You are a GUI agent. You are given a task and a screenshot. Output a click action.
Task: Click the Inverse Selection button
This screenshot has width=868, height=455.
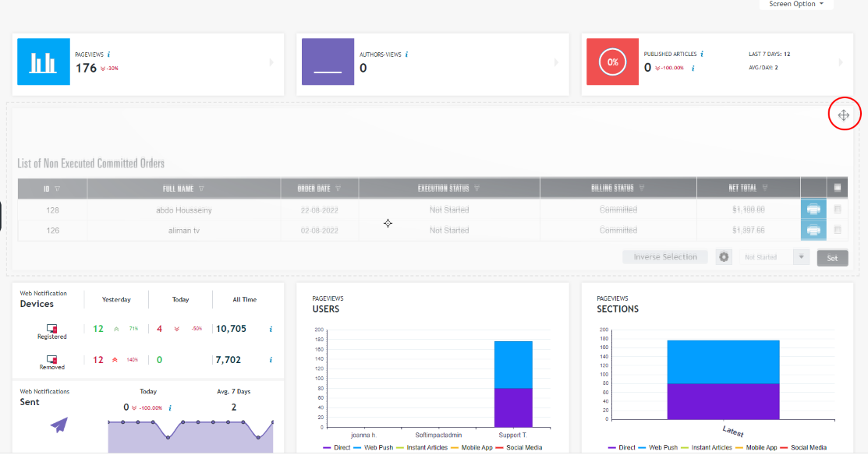pos(664,257)
